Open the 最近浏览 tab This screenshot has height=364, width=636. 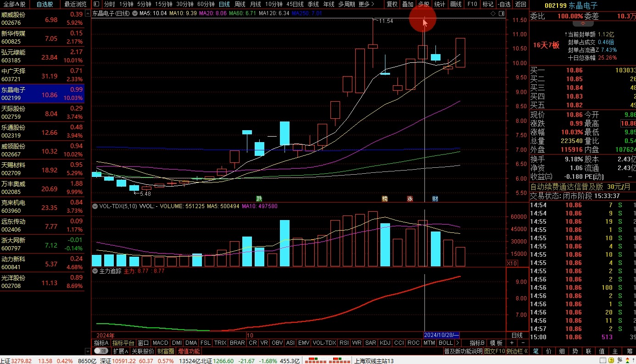[x=75, y=4]
